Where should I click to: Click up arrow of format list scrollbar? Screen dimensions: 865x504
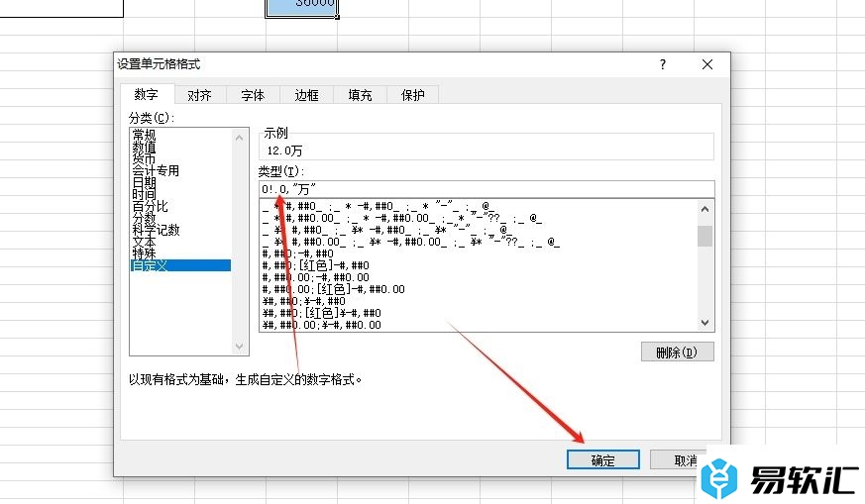tap(704, 209)
